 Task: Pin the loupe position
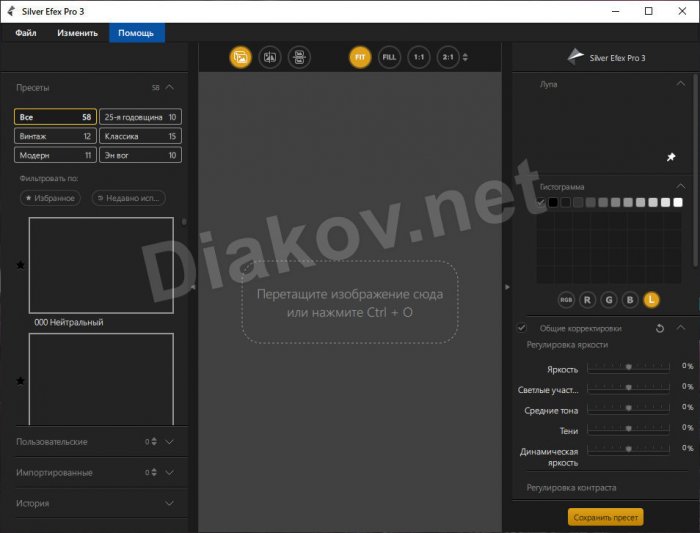click(x=671, y=157)
